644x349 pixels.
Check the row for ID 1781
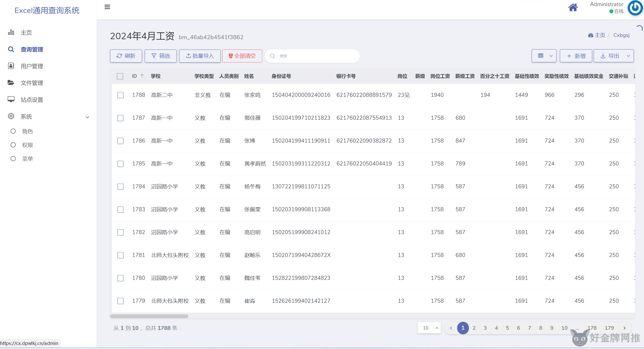pyautogui.click(x=120, y=255)
